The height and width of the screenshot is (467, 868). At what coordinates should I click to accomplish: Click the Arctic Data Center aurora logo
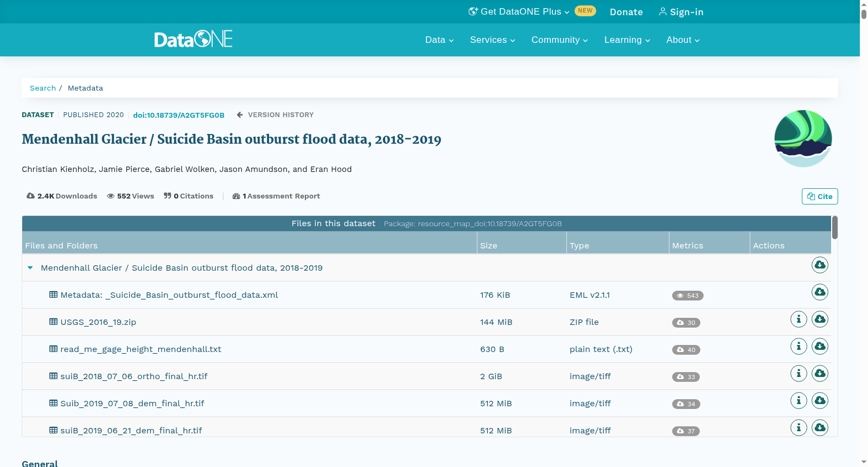(x=803, y=138)
